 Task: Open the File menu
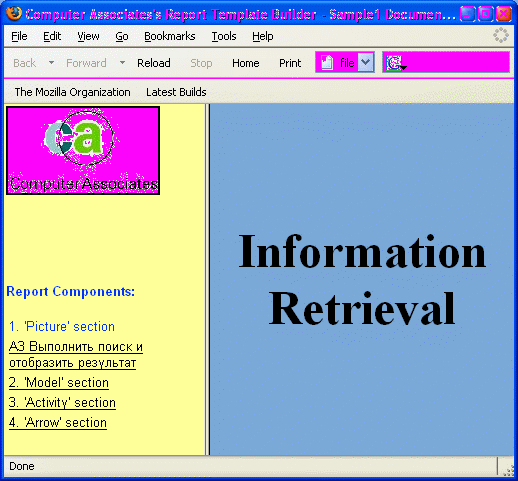19,36
